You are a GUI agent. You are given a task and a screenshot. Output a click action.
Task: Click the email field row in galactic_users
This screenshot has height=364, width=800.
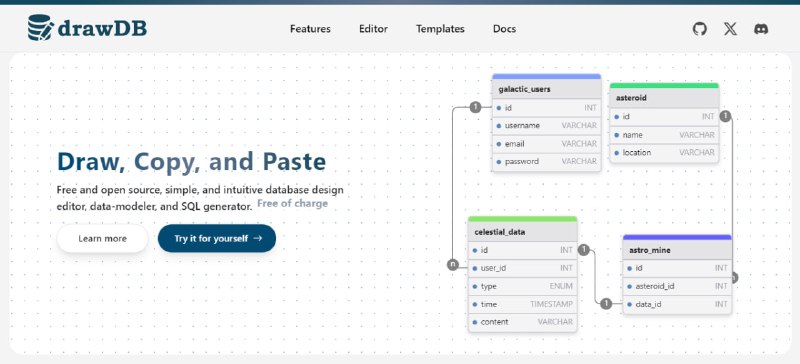click(x=546, y=144)
